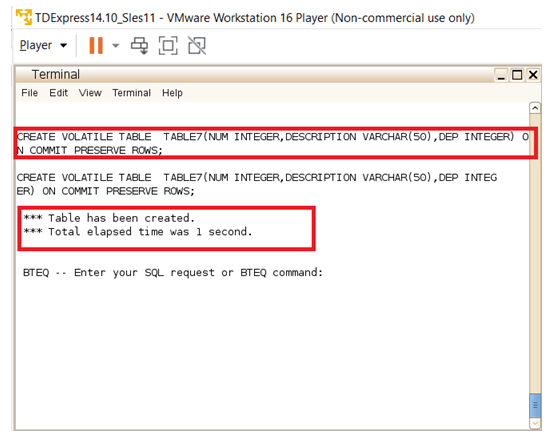Click the blue scrollbar thumb
Screen dimensions: 551x442
(x=535, y=405)
